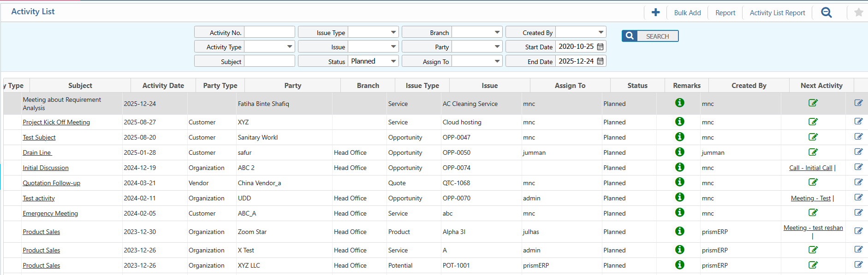The image size is (868, 275).
Task: Add next activity for XYZ LLC row
Action: (x=813, y=265)
